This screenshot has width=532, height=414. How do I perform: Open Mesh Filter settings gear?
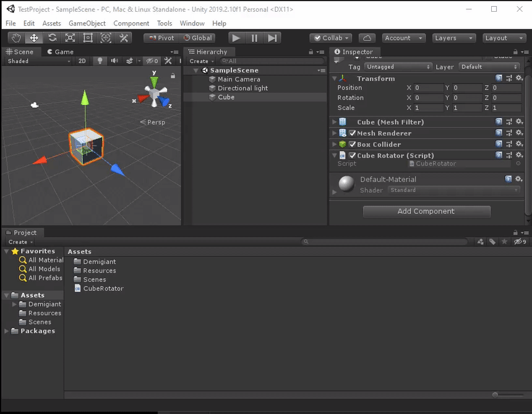tap(519, 122)
